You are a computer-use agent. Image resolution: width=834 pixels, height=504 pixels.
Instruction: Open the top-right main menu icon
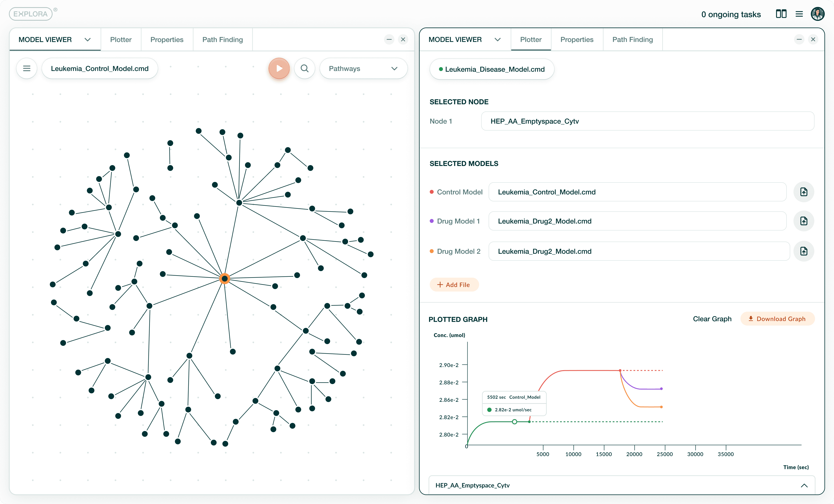click(799, 14)
